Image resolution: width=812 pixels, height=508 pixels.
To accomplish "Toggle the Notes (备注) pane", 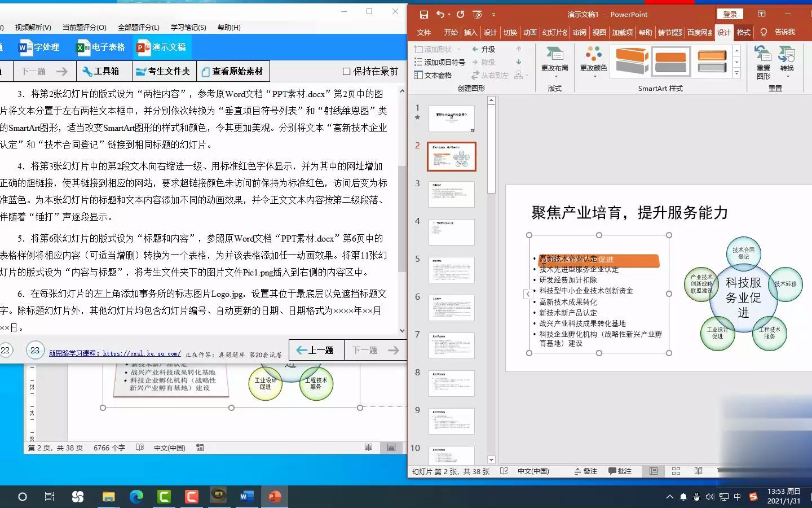I will pos(586,471).
